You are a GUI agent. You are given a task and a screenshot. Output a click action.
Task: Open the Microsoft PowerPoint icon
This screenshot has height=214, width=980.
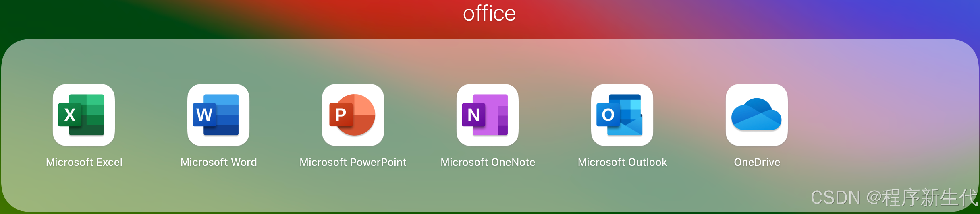[x=353, y=115]
